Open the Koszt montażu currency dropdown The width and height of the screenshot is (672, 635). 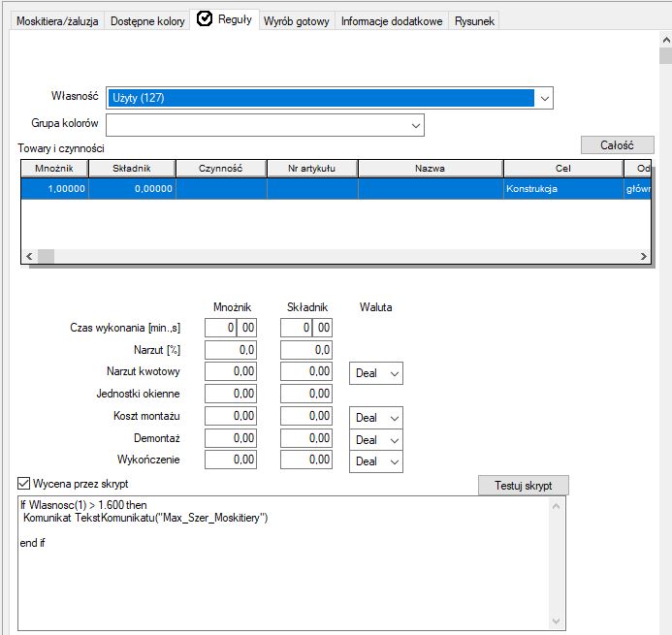click(x=376, y=418)
